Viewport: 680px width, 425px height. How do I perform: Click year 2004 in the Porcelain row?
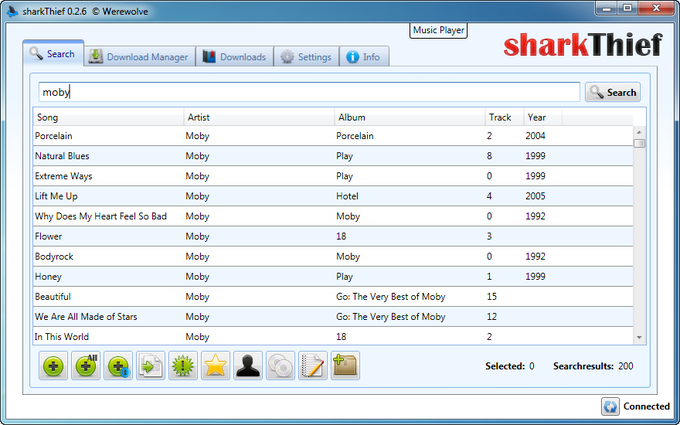tap(535, 136)
